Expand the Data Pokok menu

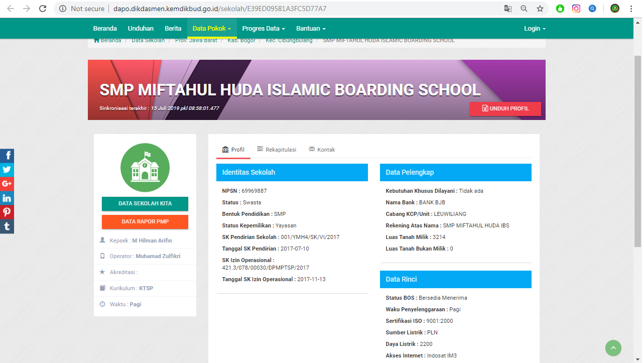[211, 28]
